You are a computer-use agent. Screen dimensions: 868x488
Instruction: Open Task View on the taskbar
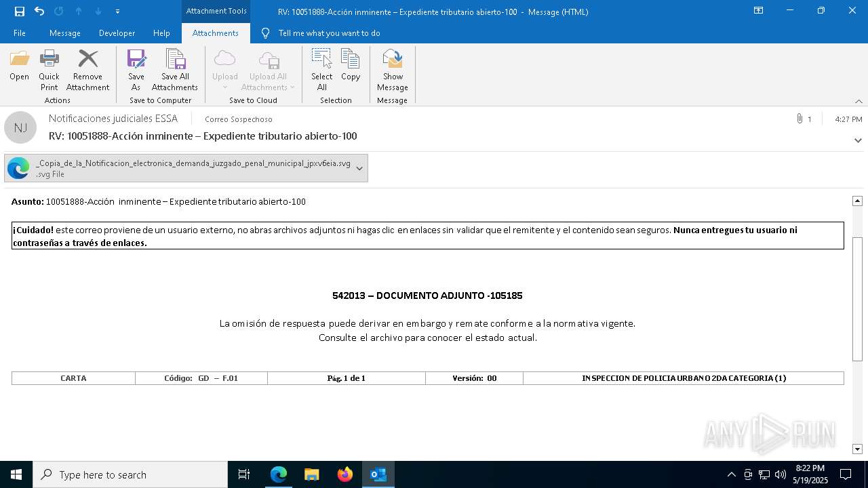click(244, 474)
